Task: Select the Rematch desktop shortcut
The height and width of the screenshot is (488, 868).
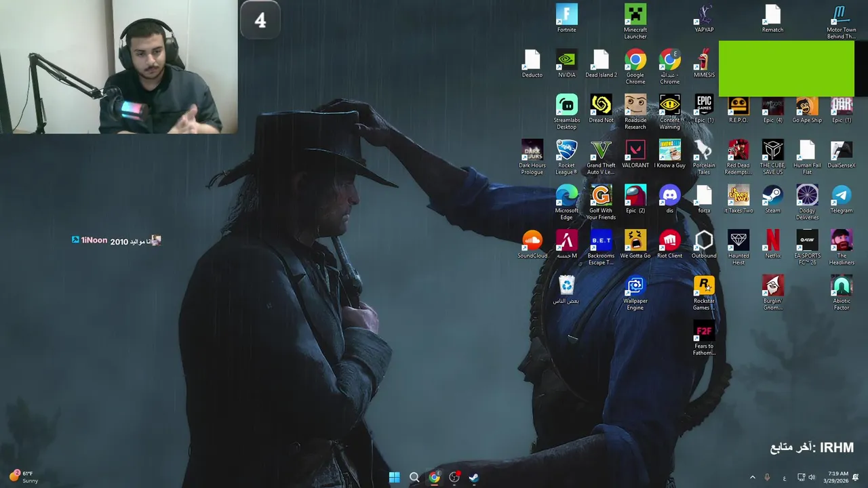Action: [x=772, y=19]
